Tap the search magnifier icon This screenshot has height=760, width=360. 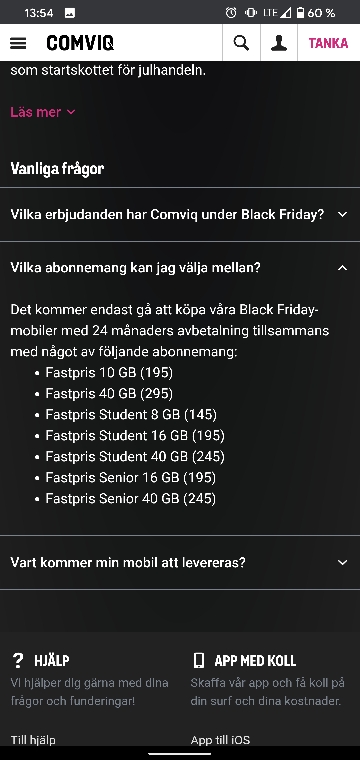pyautogui.click(x=241, y=43)
